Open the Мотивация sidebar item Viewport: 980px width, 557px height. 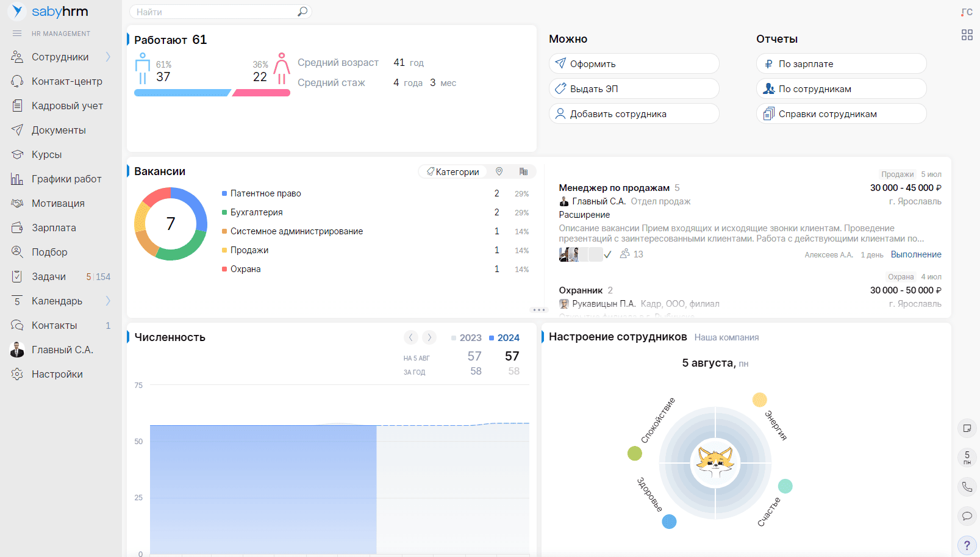56,203
